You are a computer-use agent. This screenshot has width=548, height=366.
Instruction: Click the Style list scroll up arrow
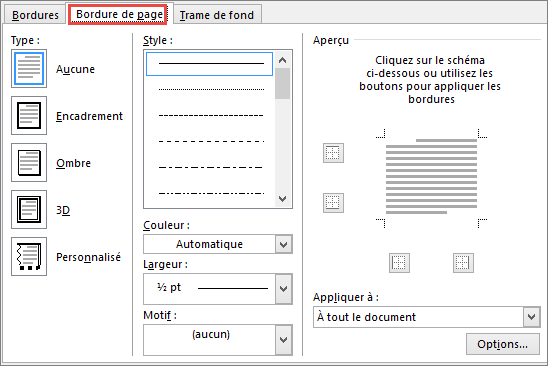[283, 60]
